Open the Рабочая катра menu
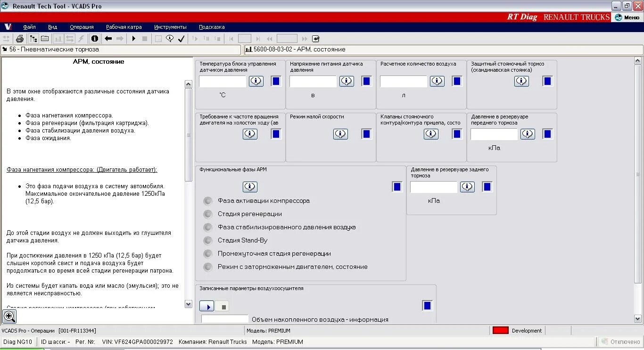This screenshot has width=644, height=350. [124, 27]
